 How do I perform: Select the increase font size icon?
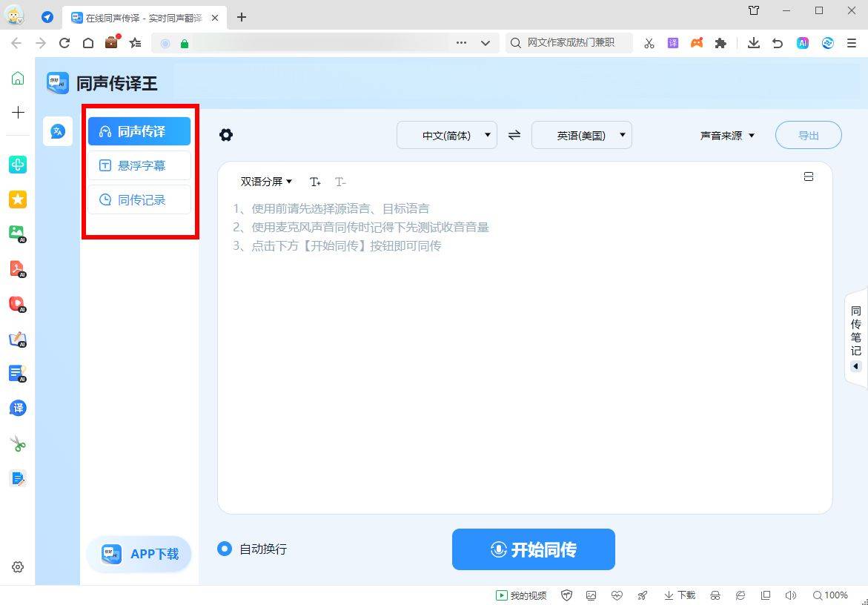pos(315,182)
